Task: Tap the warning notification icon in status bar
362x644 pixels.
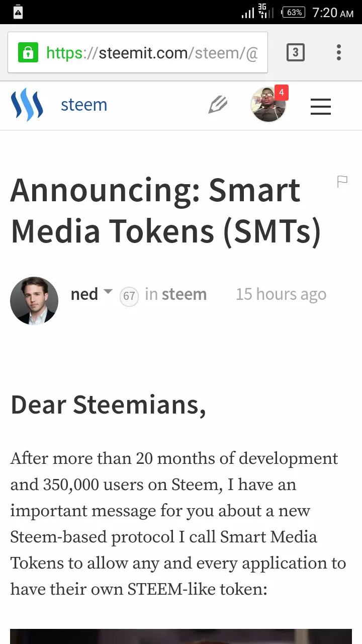Action: pyautogui.click(x=18, y=13)
